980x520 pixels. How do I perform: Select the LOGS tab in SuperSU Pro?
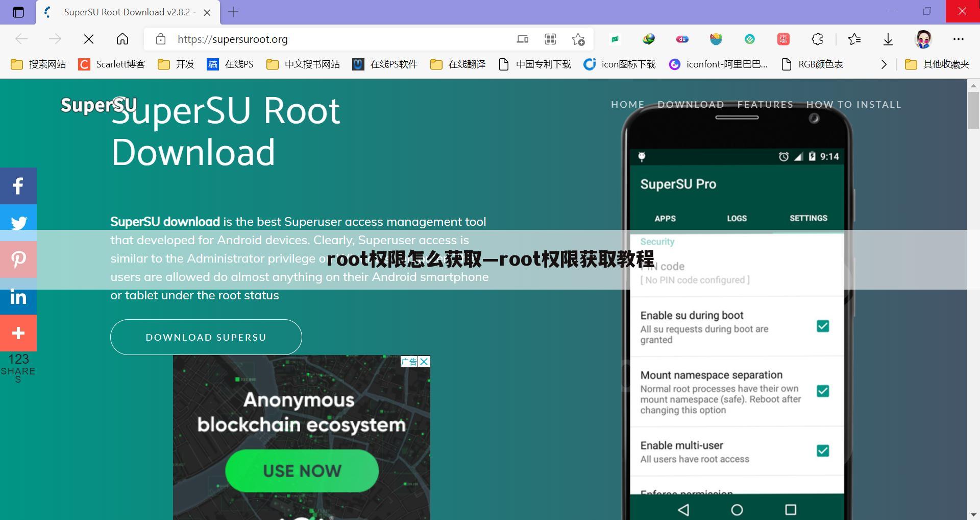pyautogui.click(x=737, y=218)
